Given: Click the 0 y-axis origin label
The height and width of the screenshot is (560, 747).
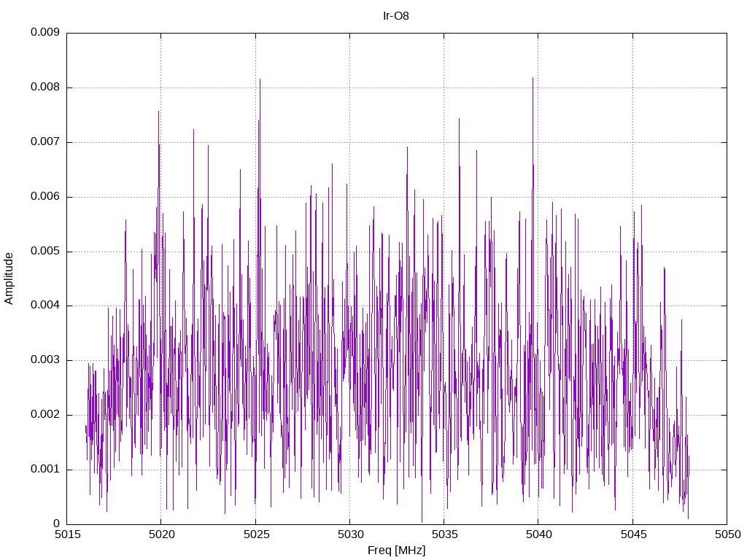Looking at the screenshot, I should tap(57, 524).
